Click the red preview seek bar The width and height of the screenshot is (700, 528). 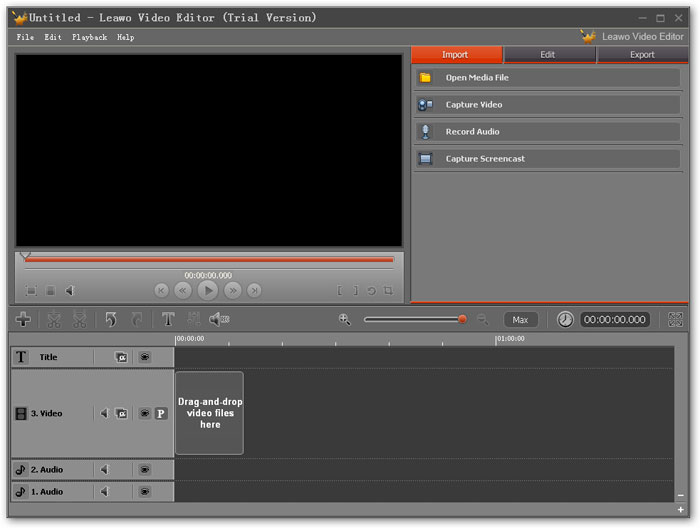(209, 259)
